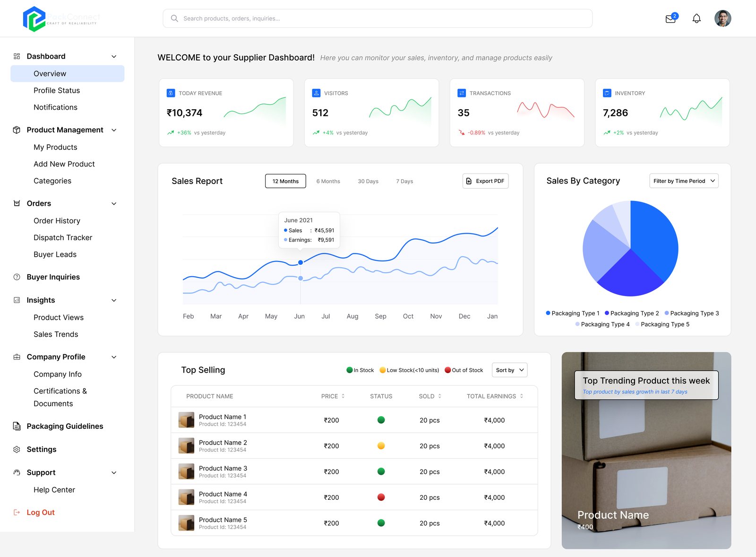Collapse the Orders section chevron
The image size is (756, 557).
point(114,204)
